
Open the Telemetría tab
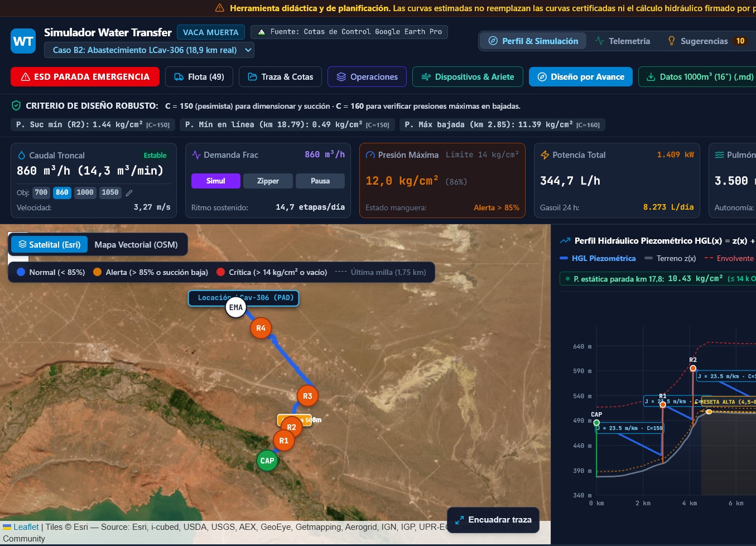[623, 41]
